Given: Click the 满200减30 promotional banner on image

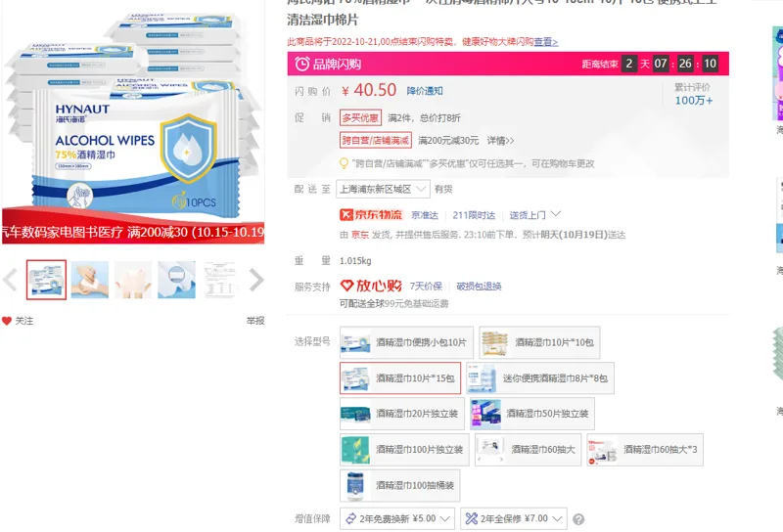Looking at the screenshot, I should tap(133, 232).
